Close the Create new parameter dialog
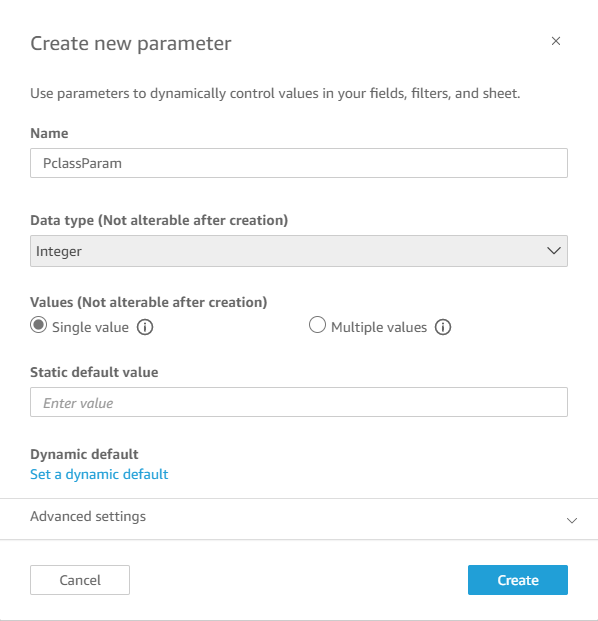This screenshot has width=598, height=621. coord(556,41)
